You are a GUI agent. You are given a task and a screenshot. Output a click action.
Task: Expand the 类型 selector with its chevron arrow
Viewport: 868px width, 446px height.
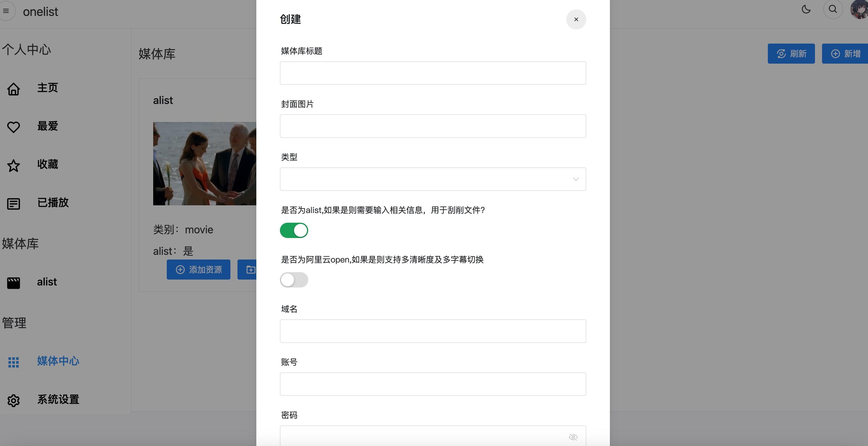coord(575,179)
